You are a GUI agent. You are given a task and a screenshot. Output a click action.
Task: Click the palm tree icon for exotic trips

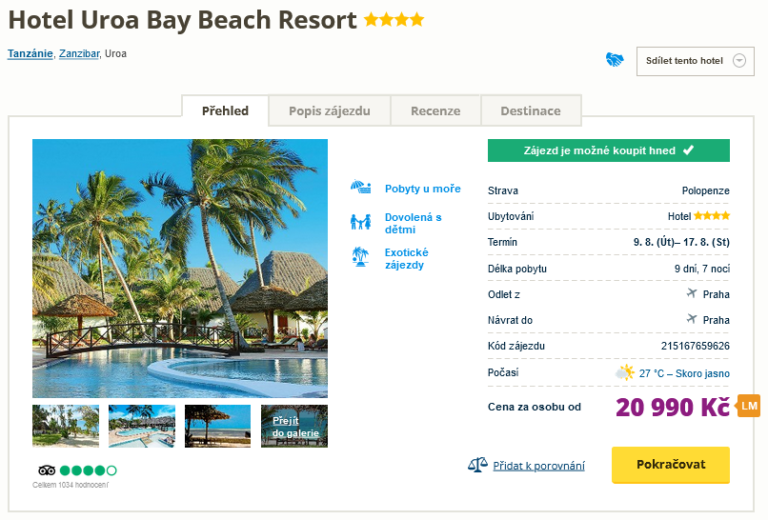click(x=360, y=257)
